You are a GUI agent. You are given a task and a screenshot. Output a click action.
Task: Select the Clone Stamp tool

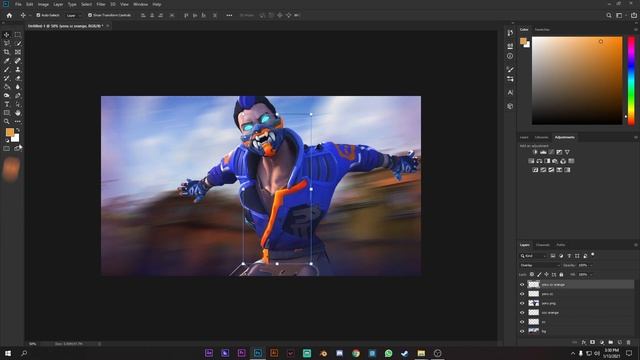[18, 69]
